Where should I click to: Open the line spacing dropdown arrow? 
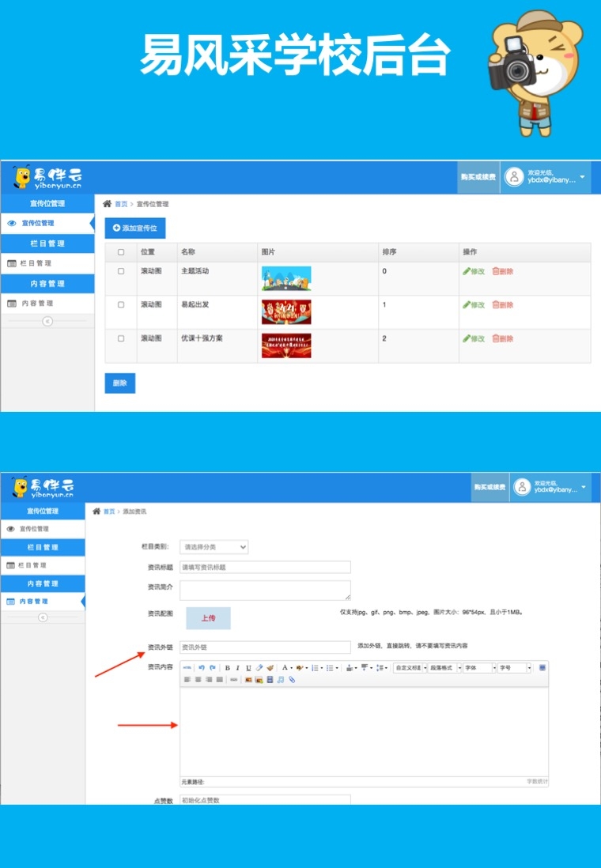pos(386,668)
